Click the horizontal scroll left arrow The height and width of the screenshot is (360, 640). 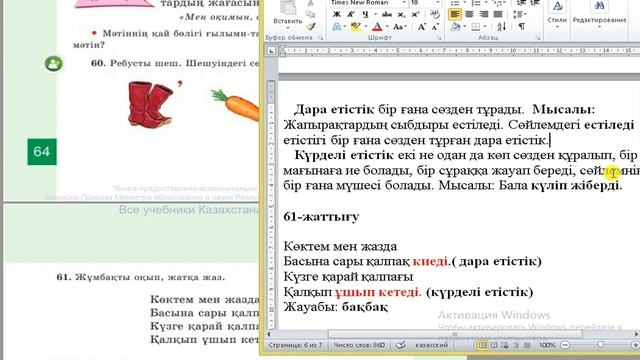[x=269, y=334]
